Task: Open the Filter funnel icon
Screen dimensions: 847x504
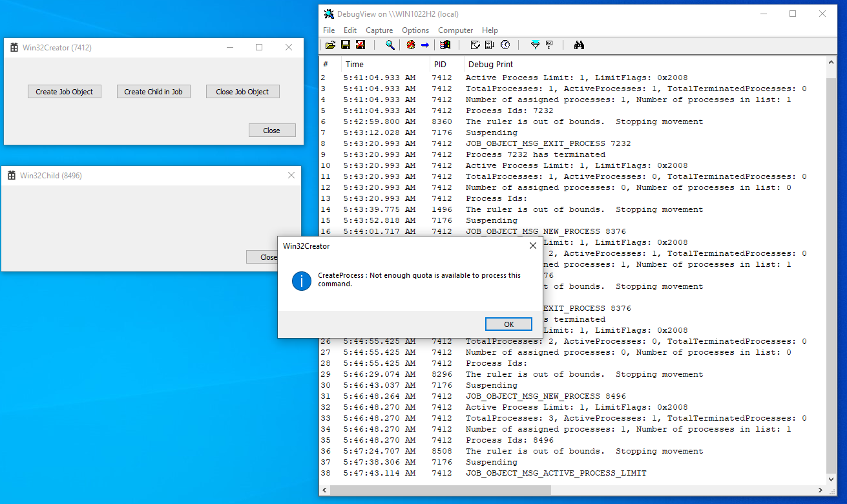Action: 535,45
